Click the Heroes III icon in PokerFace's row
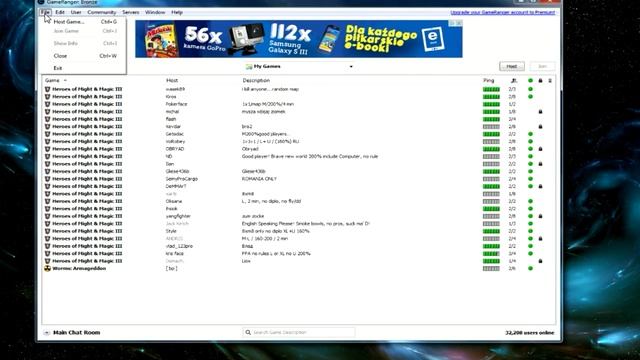Viewport: 640px width, 360px height. [47, 104]
